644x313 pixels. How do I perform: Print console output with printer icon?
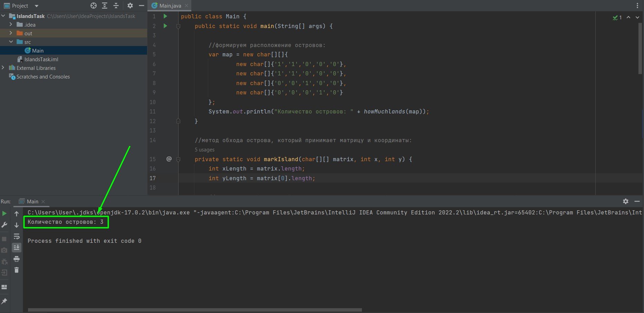coord(17,259)
